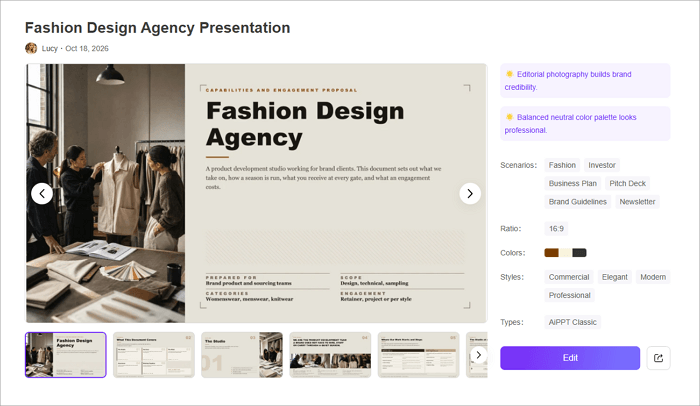Click the Editorial photography builds brand credibility note

585,80
